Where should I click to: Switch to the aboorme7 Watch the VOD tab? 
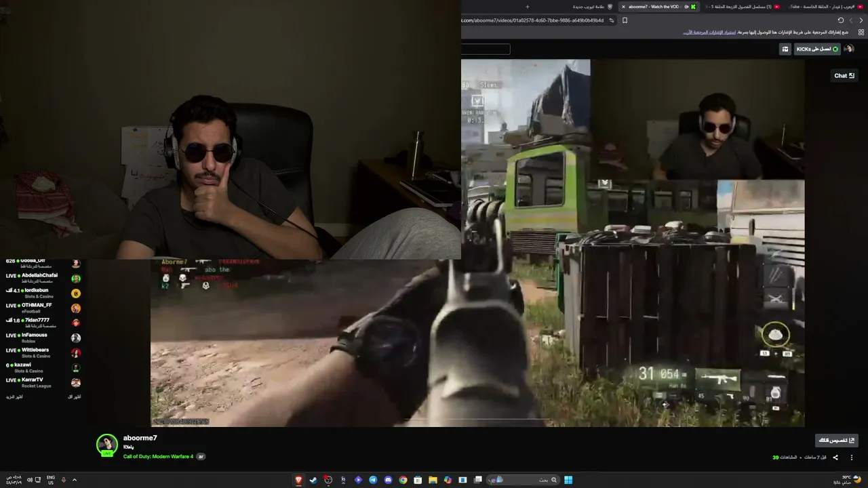point(658,7)
